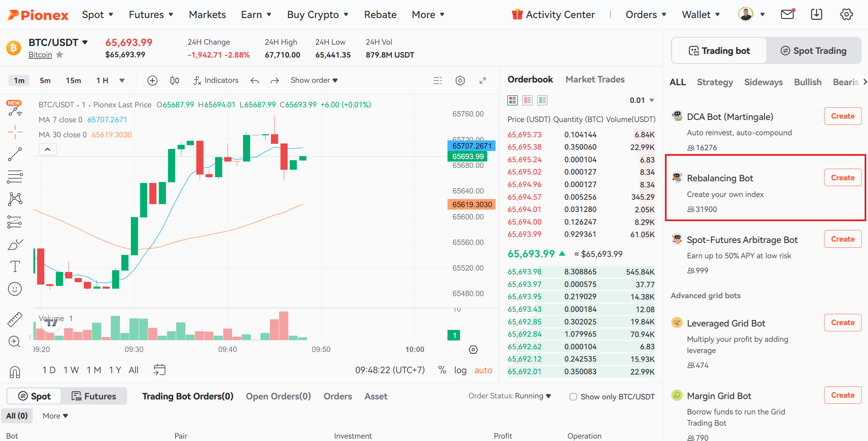Show both sides of the orderbook view
Viewport: 868px width, 441px height.
pyautogui.click(x=513, y=100)
